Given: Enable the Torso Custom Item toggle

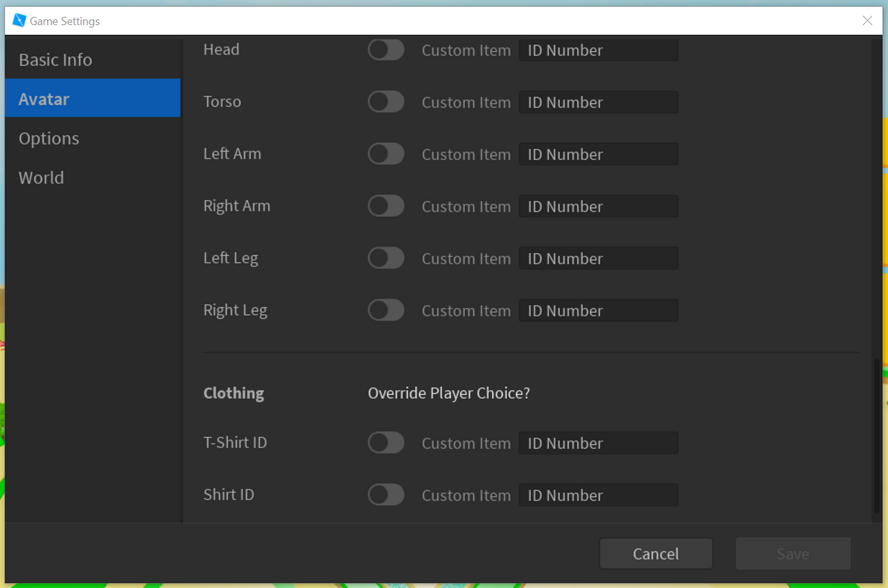Looking at the screenshot, I should pyautogui.click(x=385, y=102).
